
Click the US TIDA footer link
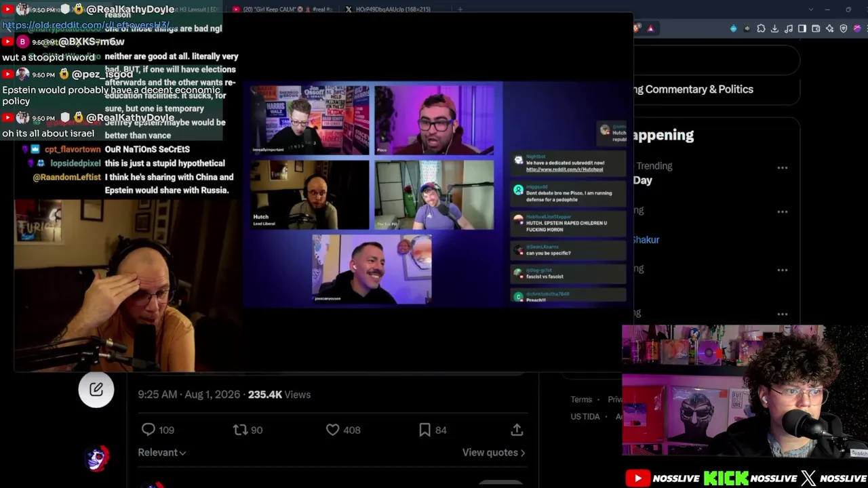(585, 417)
